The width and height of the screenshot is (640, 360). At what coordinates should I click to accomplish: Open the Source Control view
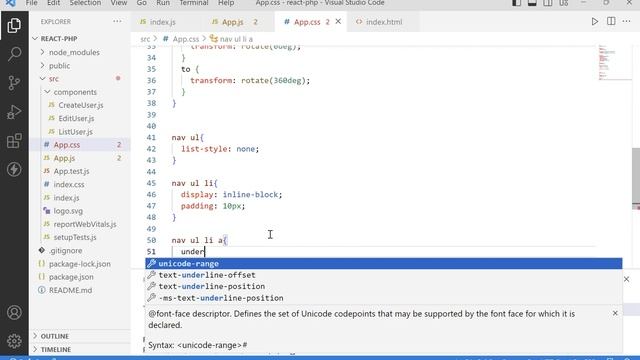click(14, 83)
